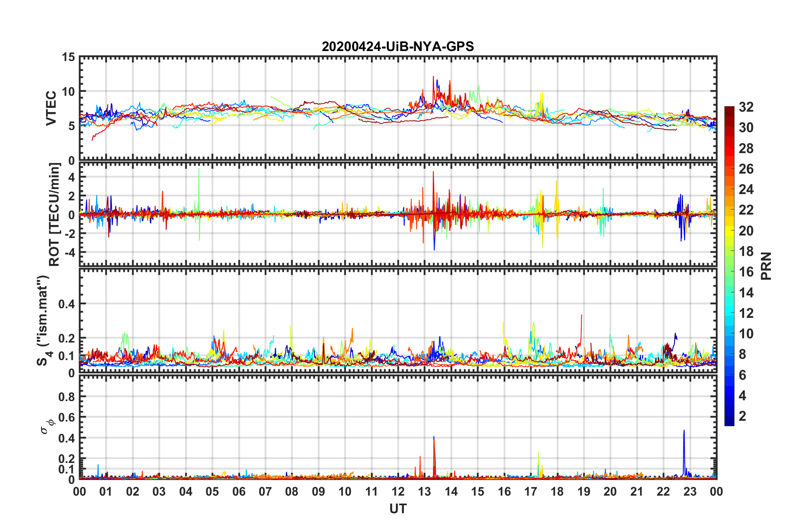Select ROT axis tick value 2
The height and width of the screenshot is (532, 796).
pyautogui.click(x=72, y=196)
